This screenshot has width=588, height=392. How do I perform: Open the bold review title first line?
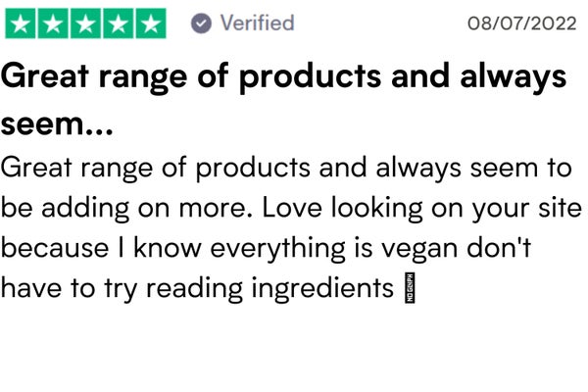(x=283, y=77)
